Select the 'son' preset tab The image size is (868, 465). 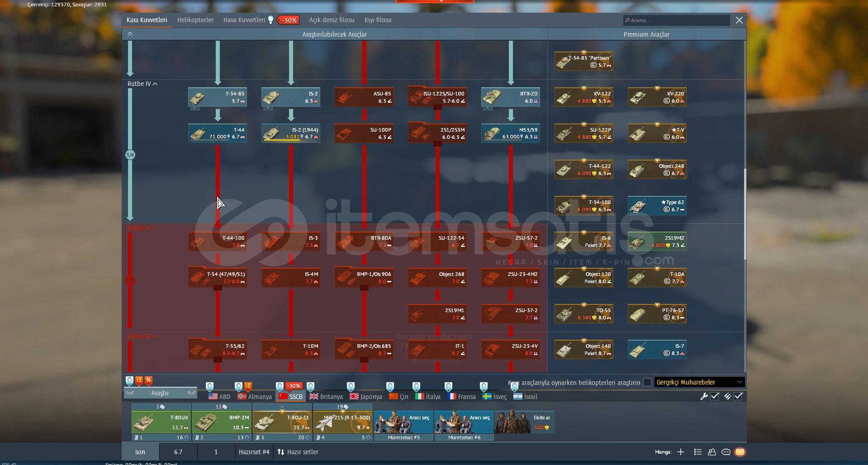pyautogui.click(x=140, y=452)
